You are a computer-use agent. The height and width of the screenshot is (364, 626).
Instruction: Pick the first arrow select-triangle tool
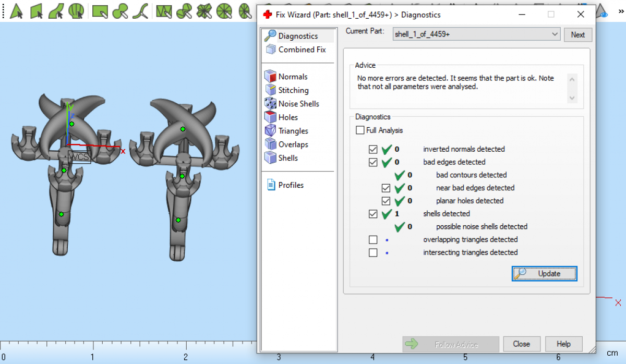coord(16,10)
